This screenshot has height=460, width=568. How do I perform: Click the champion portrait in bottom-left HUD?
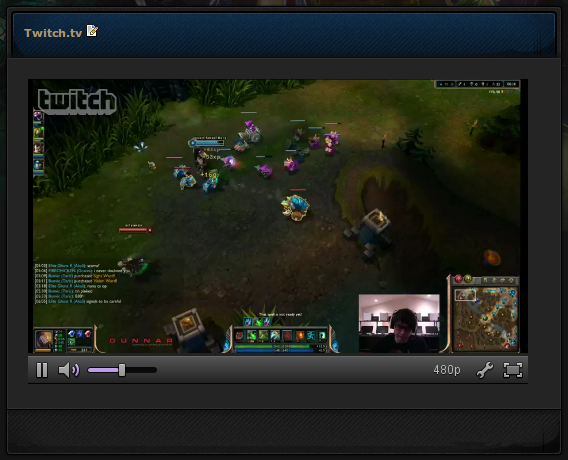(44, 339)
